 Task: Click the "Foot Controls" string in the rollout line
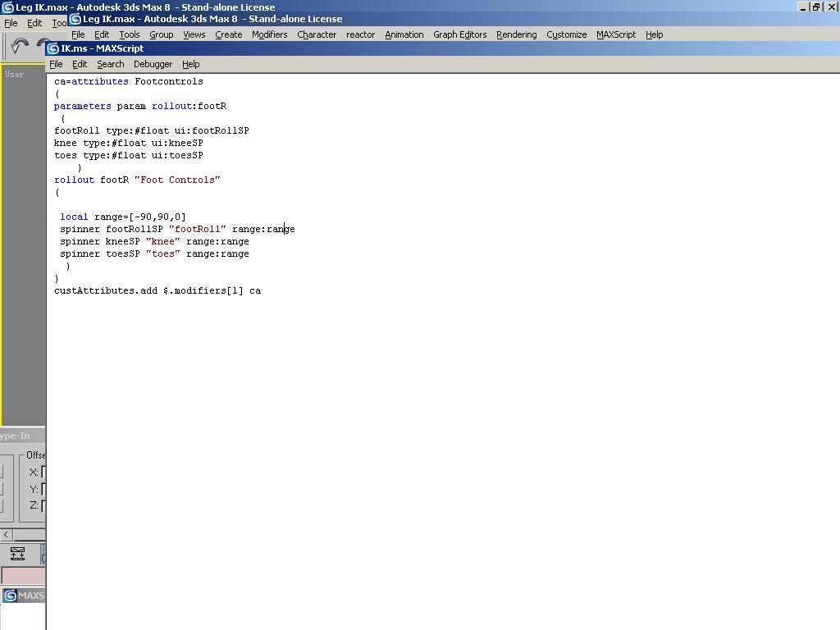click(x=177, y=180)
